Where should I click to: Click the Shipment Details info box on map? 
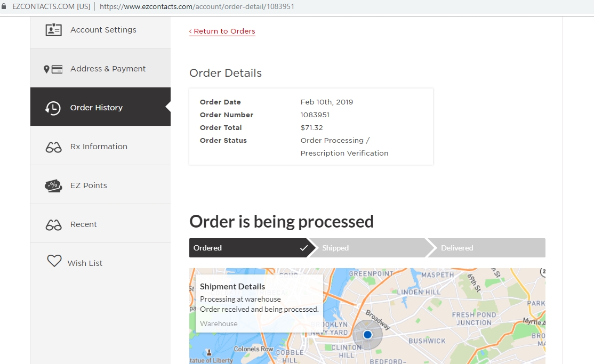[259, 304]
